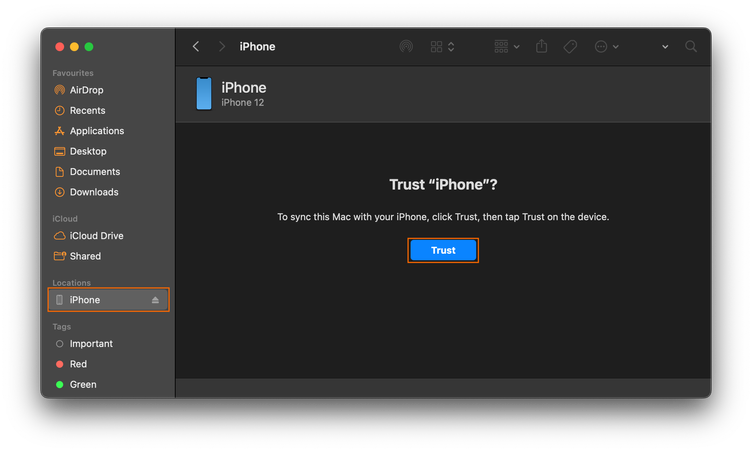The image size is (752, 452).
Task: Open the Share toolbar icon
Action: (x=542, y=47)
